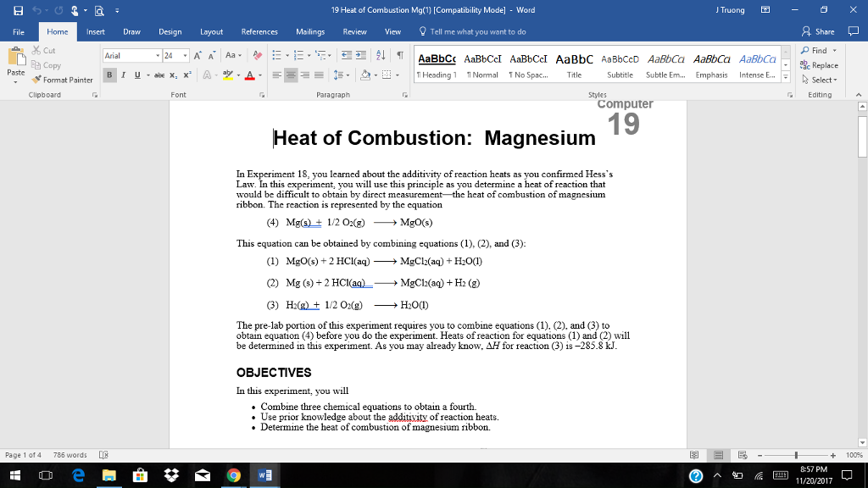Increase paragraph indent
The width and height of the screenshot is (868, 488).
361,55
